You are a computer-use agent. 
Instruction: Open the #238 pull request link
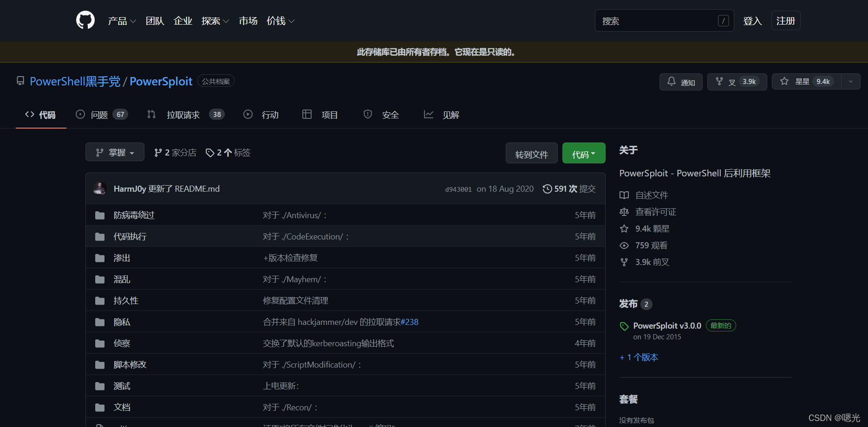(x=410, y=322)
